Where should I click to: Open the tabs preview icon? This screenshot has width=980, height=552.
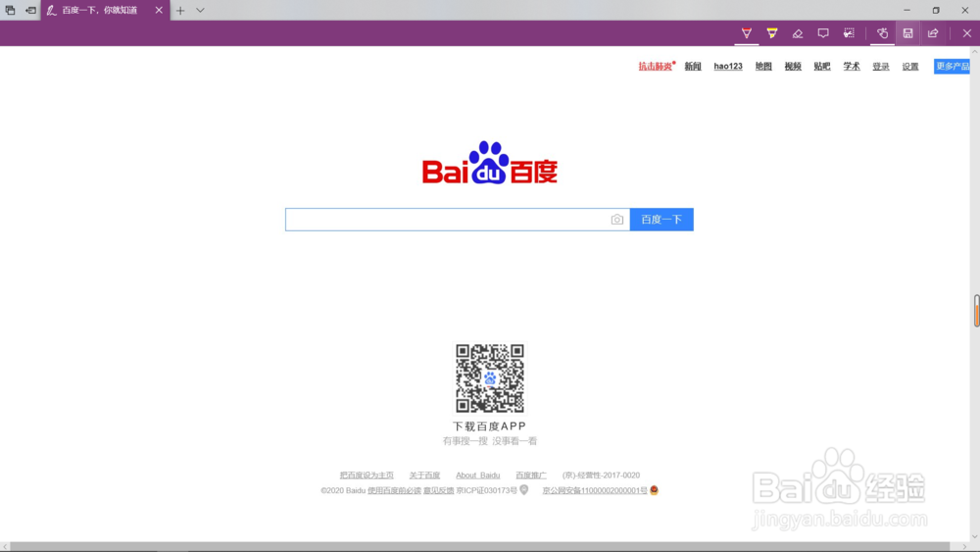pos(10,10)
